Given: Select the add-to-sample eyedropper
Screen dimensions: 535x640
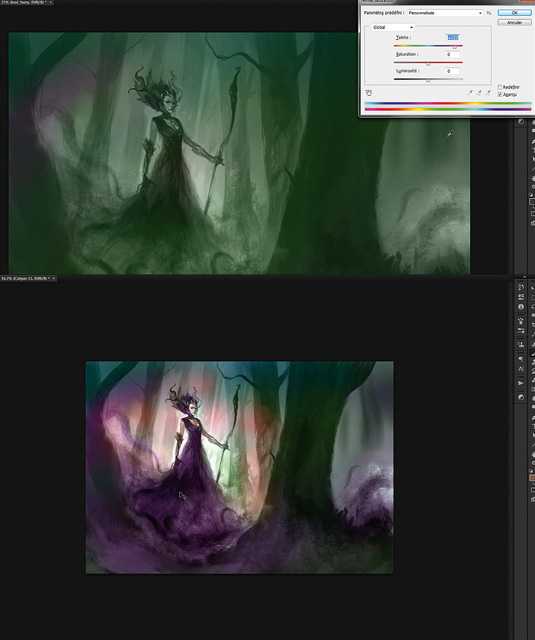Looking at the screenshot, I should point(480,92).
